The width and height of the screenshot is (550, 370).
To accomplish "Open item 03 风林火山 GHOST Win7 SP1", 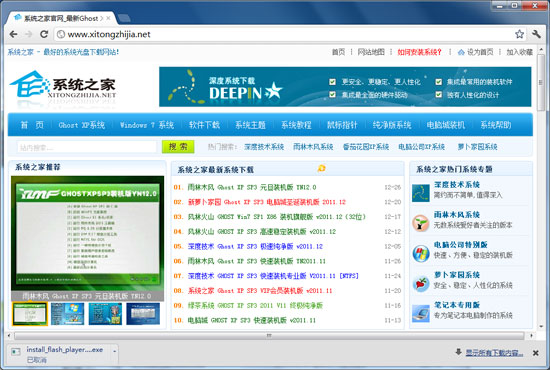I will tap(276, 217).
